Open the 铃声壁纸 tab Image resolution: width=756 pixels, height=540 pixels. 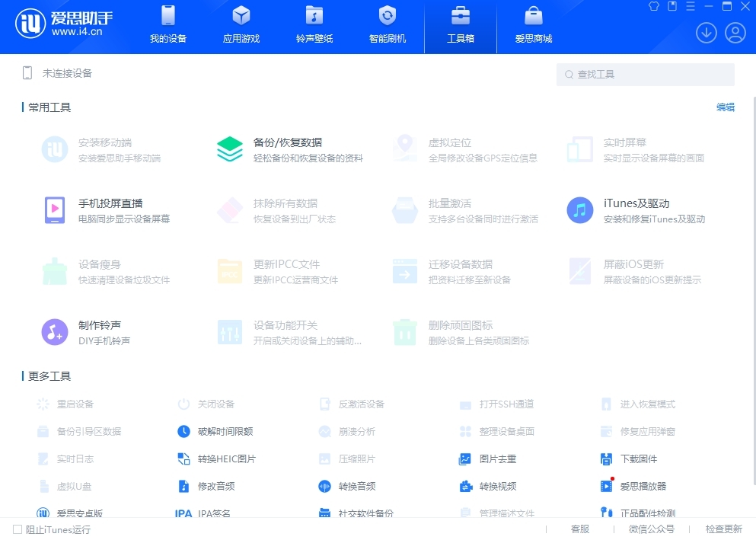click(x=314, y=25)
